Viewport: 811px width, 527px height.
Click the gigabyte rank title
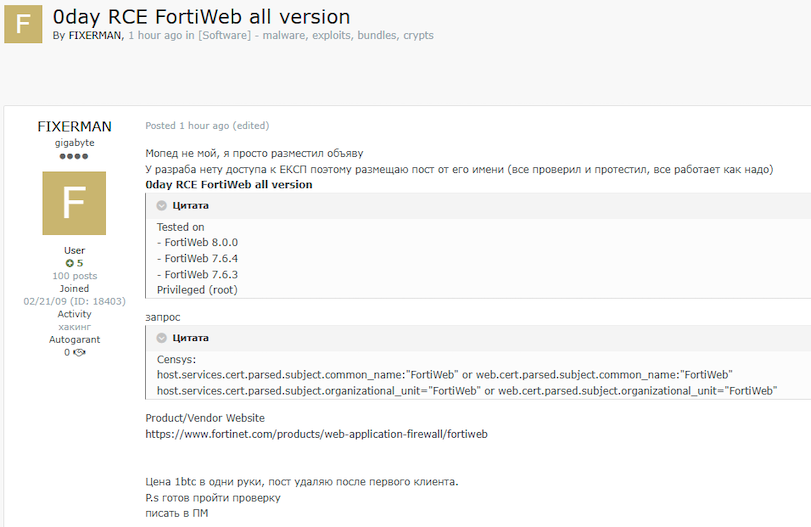pos(74,143)
